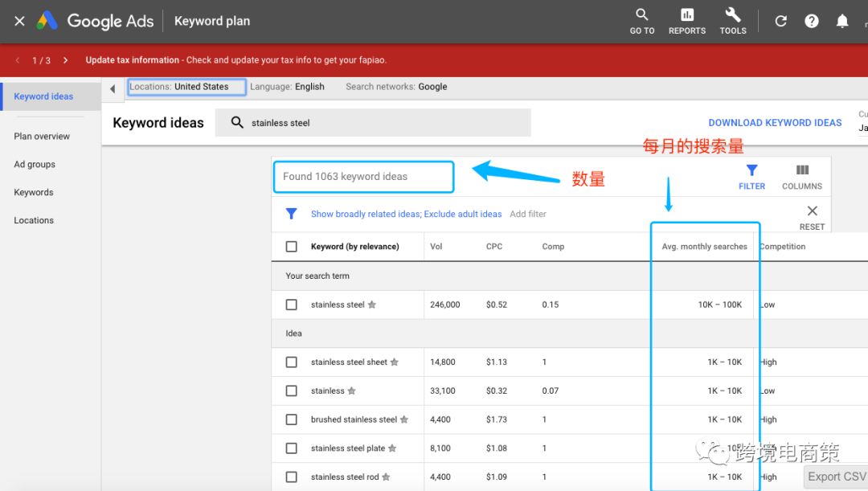The width and height of the screenshot is (868, 491).
Task: Open the Reports icon
Action: pos(686,15)
